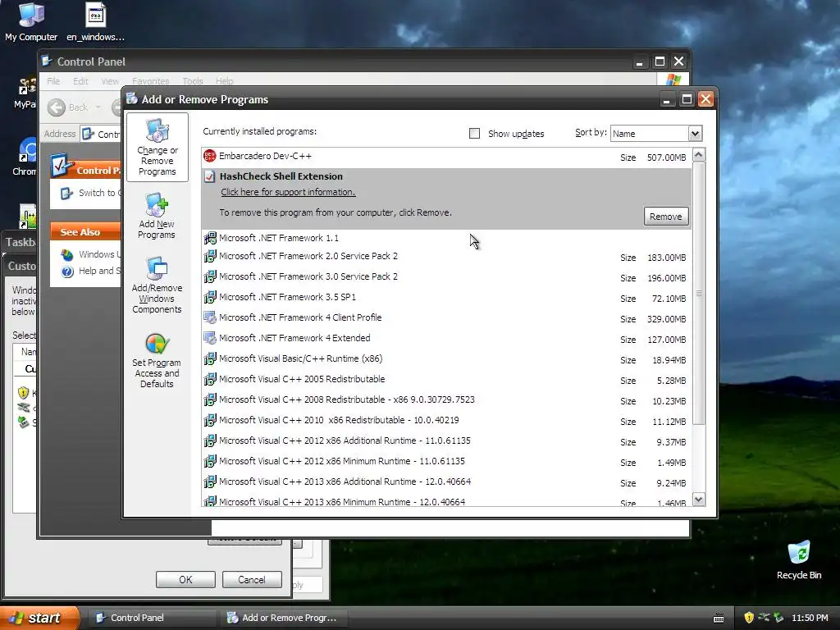This screenshot has height=630, width=840.
Task: Click the security shield tray icon
Action: [x=749, y=618]
